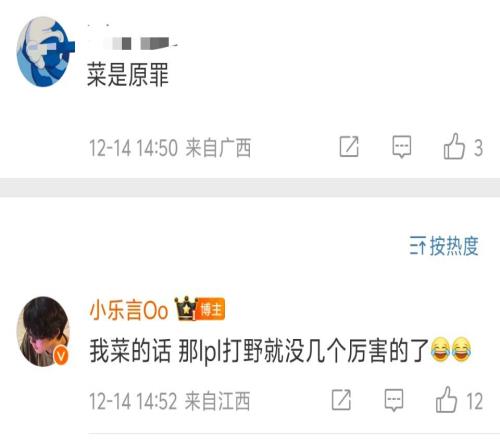
Task: Open the reply bubble on 小乐言Oo's comment
Action: pyautogui.click(x=394, y=400)
